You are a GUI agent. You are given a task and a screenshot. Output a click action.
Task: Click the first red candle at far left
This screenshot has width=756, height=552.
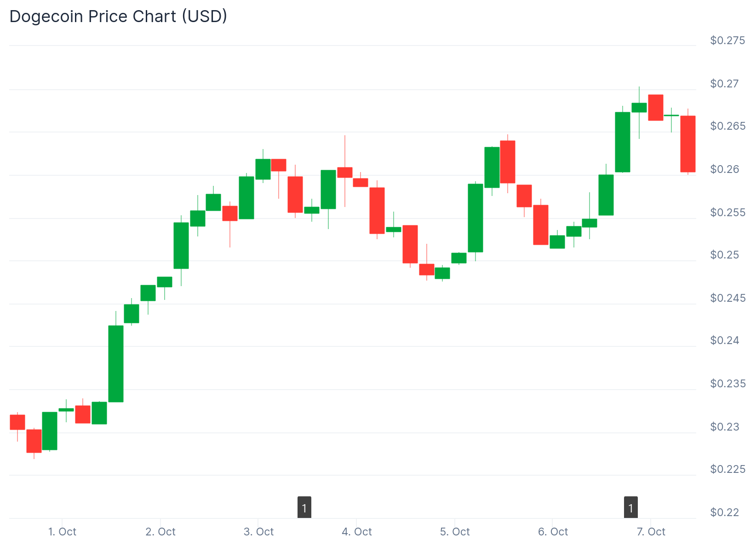coord(17,422)
